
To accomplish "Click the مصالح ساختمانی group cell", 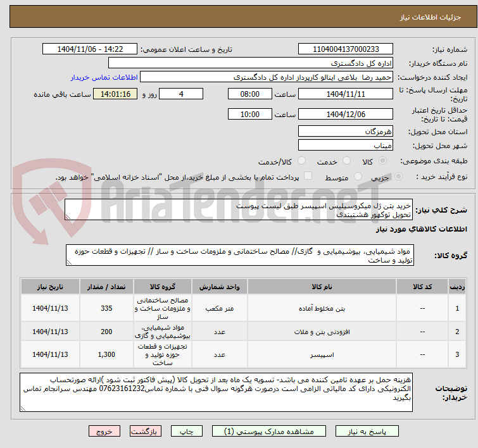I will (163, 308).
